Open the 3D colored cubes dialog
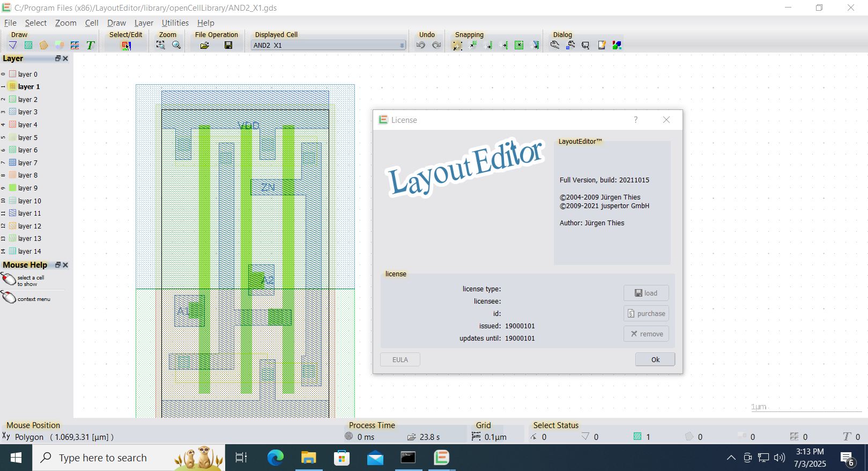This screenshot has height=471, width=868. (x=617, y=46)
